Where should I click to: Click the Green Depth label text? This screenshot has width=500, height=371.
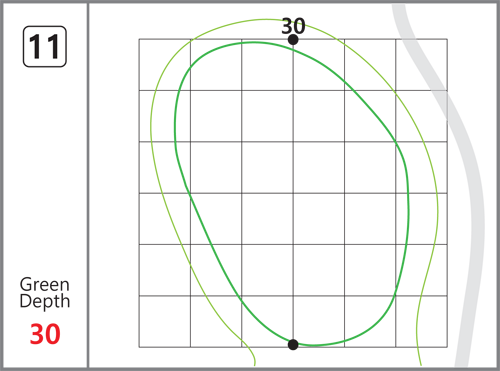point(45,293)
